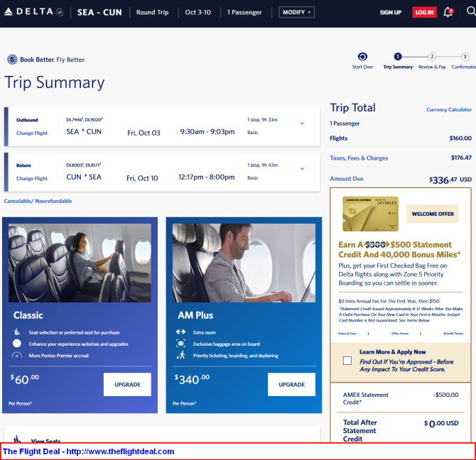Click the $336.47 USD amount

[450, 180]
